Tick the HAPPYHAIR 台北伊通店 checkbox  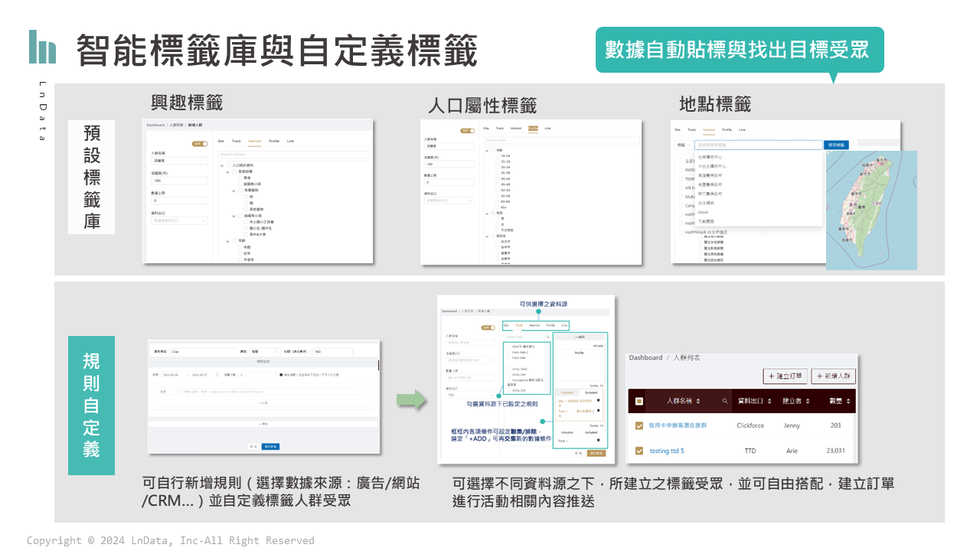[x=681, y=232]
